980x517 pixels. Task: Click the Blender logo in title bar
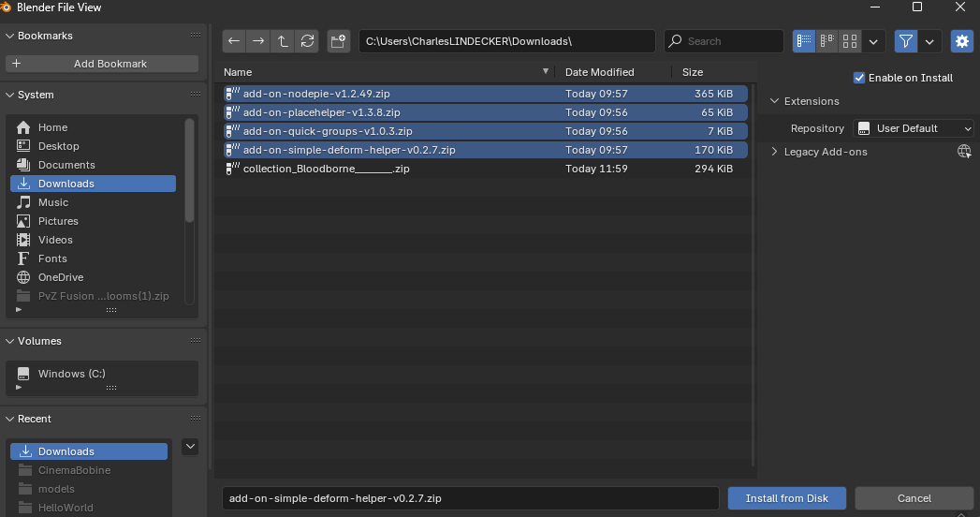6,7
